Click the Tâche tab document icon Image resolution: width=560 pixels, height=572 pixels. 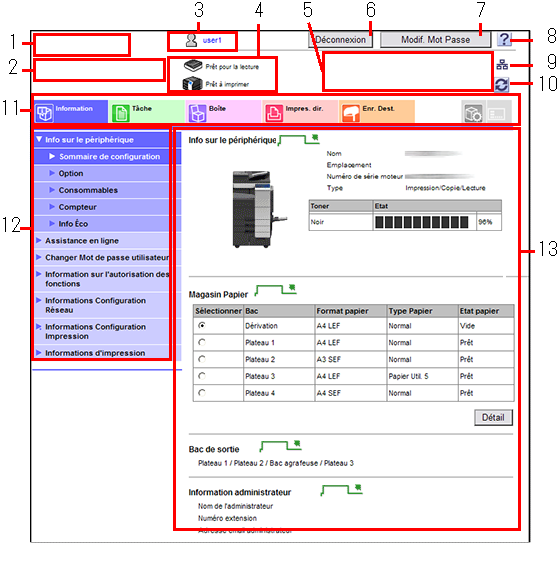[x=120, y=113]
